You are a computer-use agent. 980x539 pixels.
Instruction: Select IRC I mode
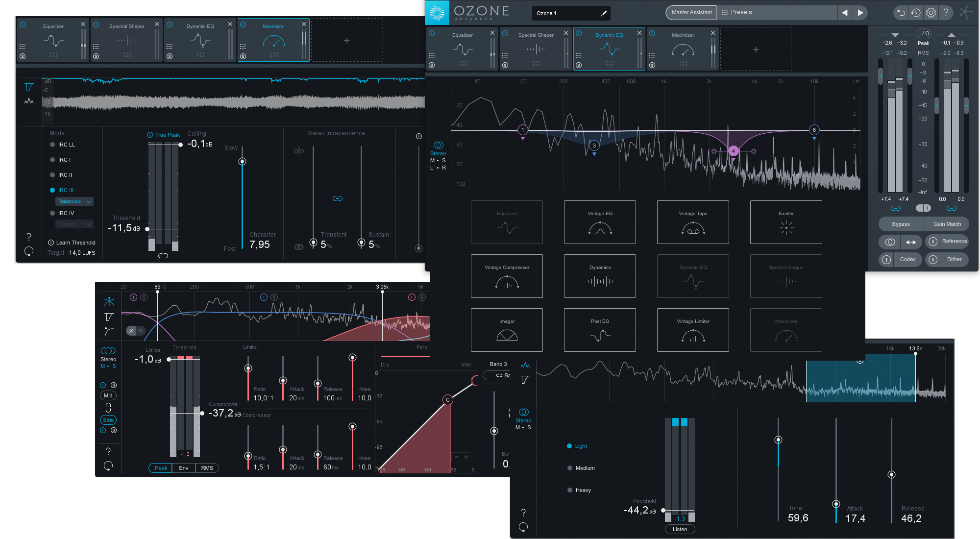click(61, 160)
